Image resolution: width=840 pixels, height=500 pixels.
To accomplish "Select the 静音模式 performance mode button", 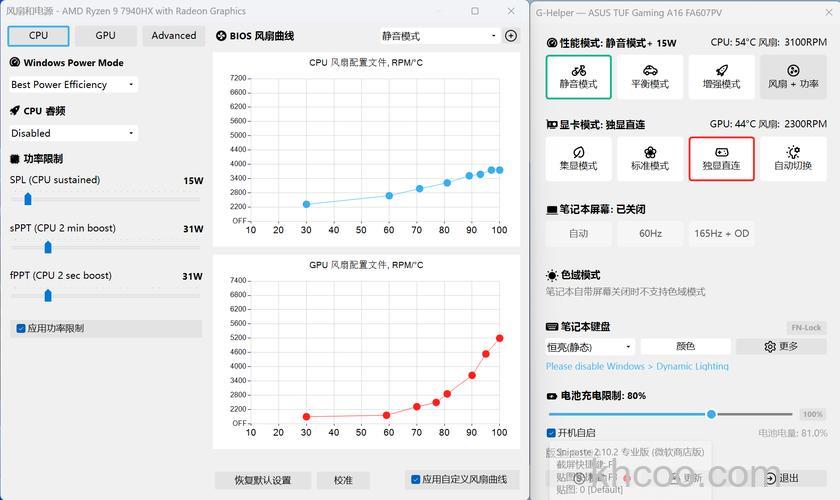I will click(579, 76).
